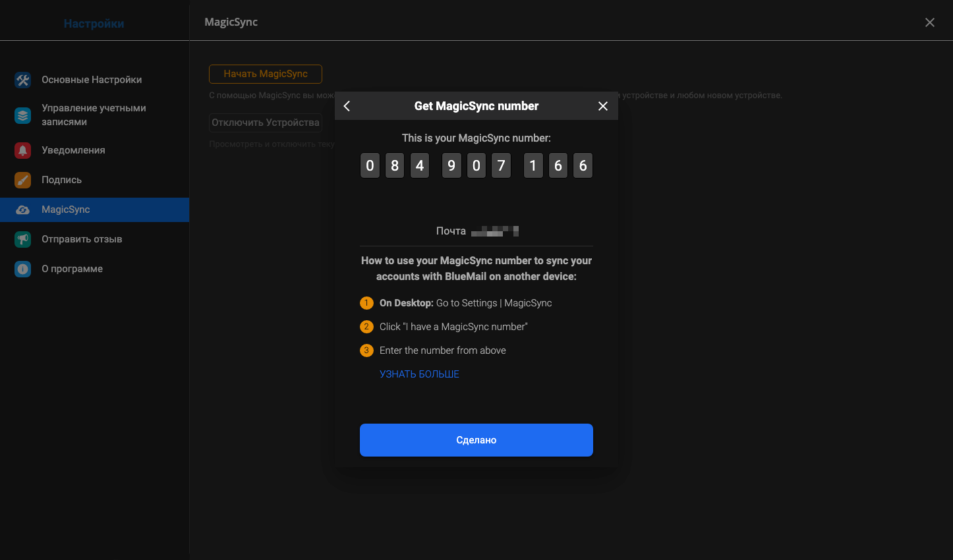
Task: Click first digit box showing 0
Action: pyautogui.click(x=370, y=165)
